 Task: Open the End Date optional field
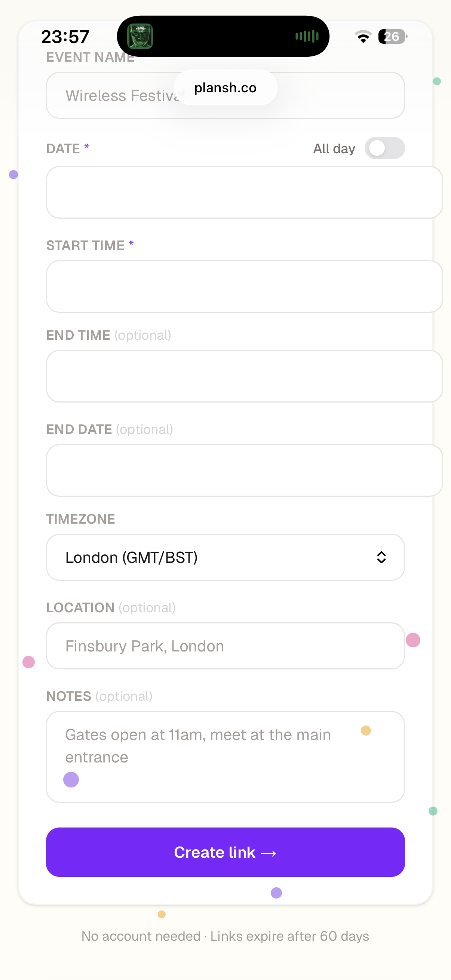tap(243, 470)
